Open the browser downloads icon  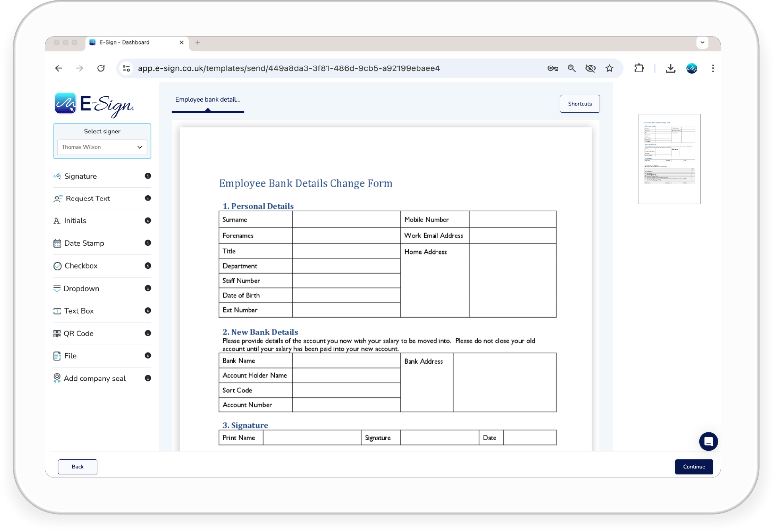click(670, 68)
